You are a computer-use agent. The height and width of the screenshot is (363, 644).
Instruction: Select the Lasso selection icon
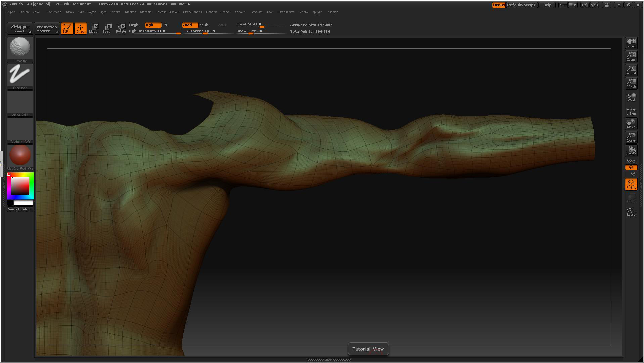(631, 212)
